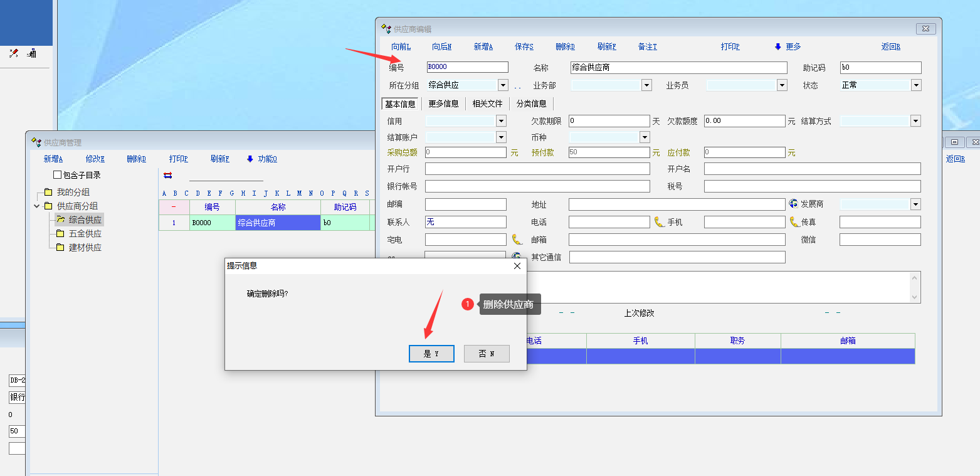Click the phone icon beside 电话 field
The image size is (980, 476).
659,222
